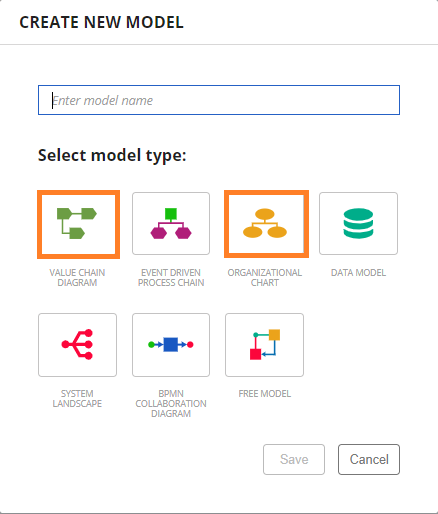438x514 pixels.
Task: Focus the model name input field
Action: [219, 100]
